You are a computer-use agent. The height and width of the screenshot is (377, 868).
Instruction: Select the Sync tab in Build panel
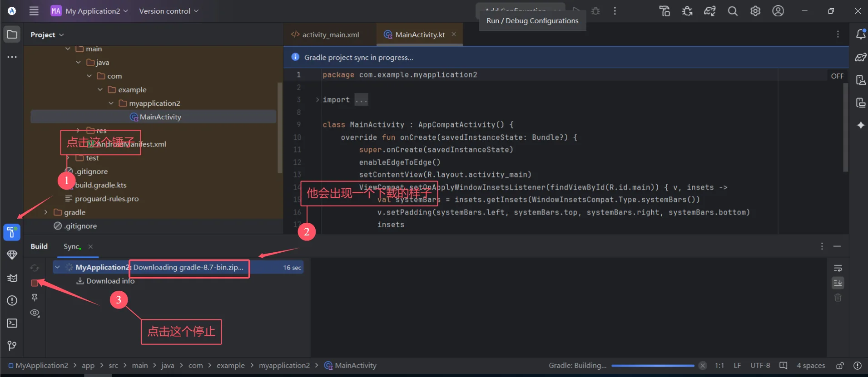(72, 246)
